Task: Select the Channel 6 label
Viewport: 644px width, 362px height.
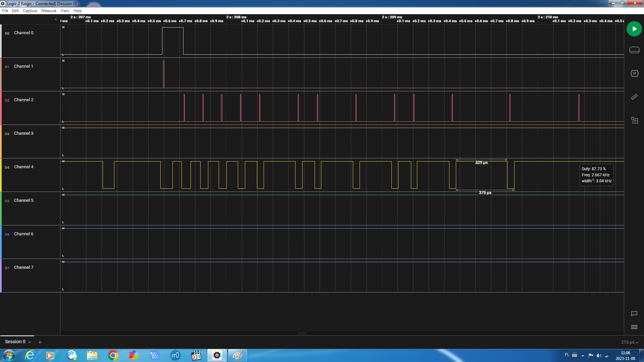Action: click(24, 234)
